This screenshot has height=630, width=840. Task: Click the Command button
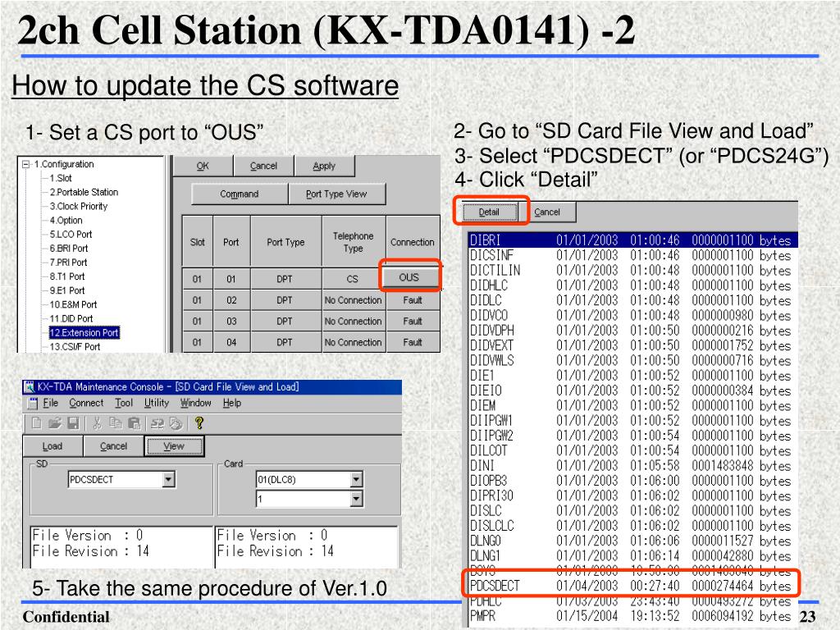coord(240,194)
